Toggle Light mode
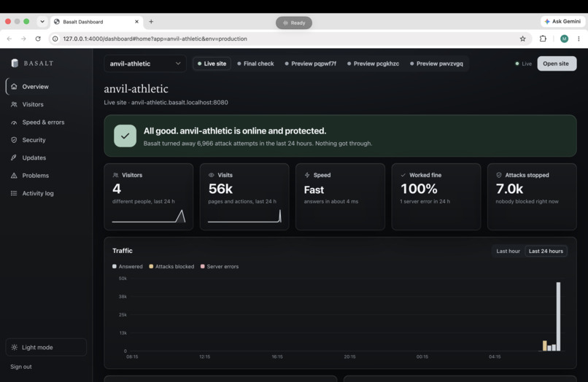Viewport: 588px width, 382px height. pos(46,348)
